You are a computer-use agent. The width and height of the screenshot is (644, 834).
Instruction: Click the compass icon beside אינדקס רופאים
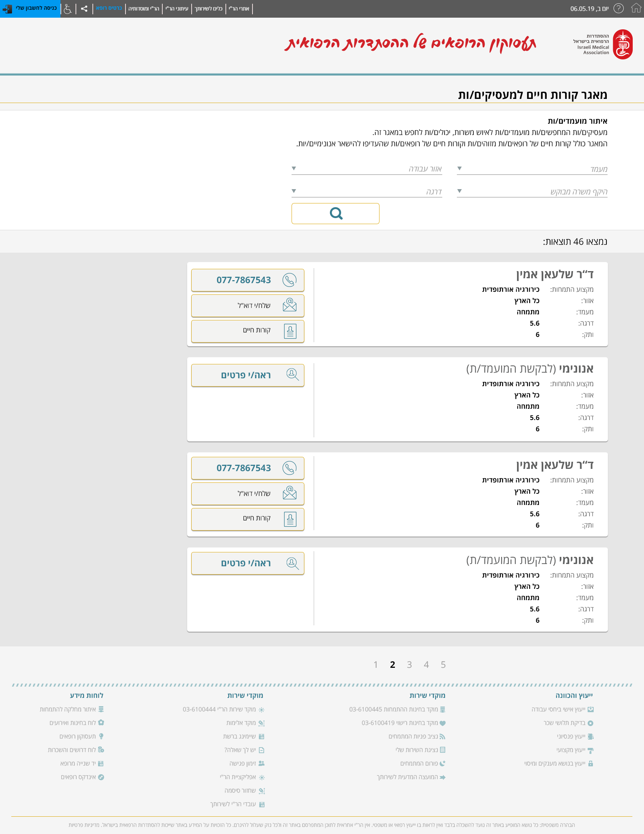101,777
